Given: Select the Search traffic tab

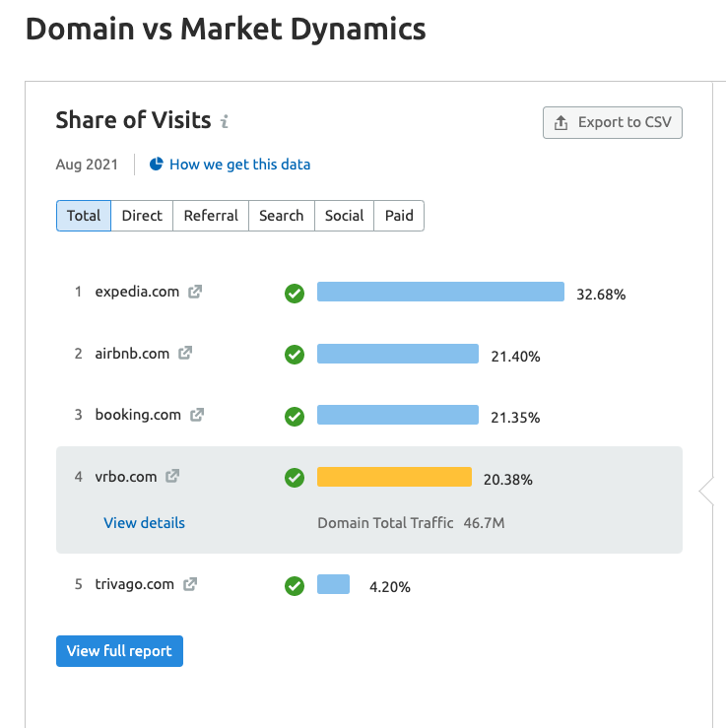Looking at the screenshot, I should [x=282, y=216].
